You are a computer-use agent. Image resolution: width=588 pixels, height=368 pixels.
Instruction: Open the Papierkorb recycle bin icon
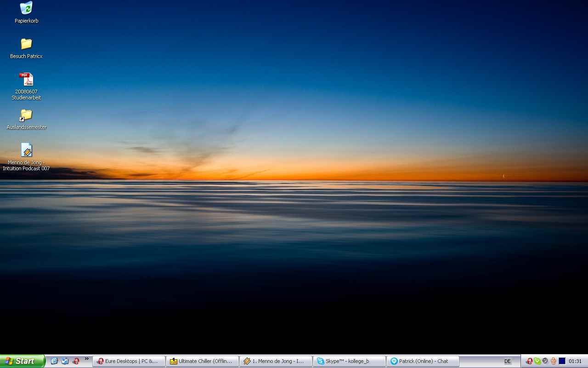tap(26, 8)
